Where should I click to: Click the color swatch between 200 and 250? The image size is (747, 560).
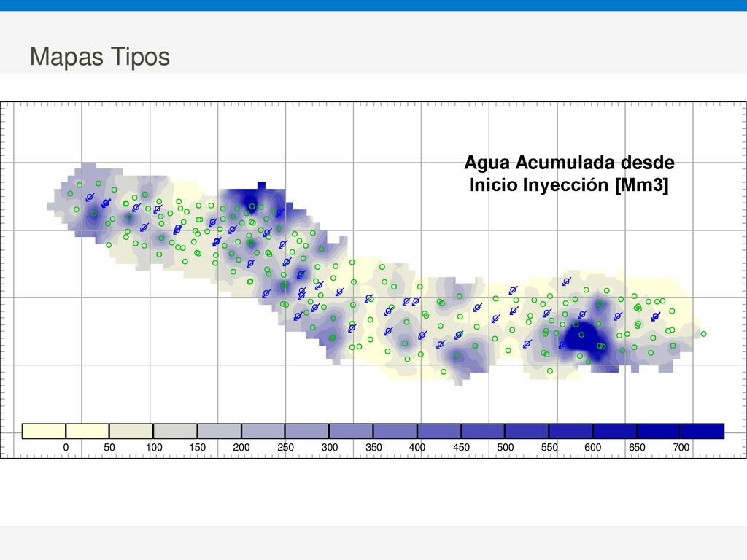pos(263,431)
